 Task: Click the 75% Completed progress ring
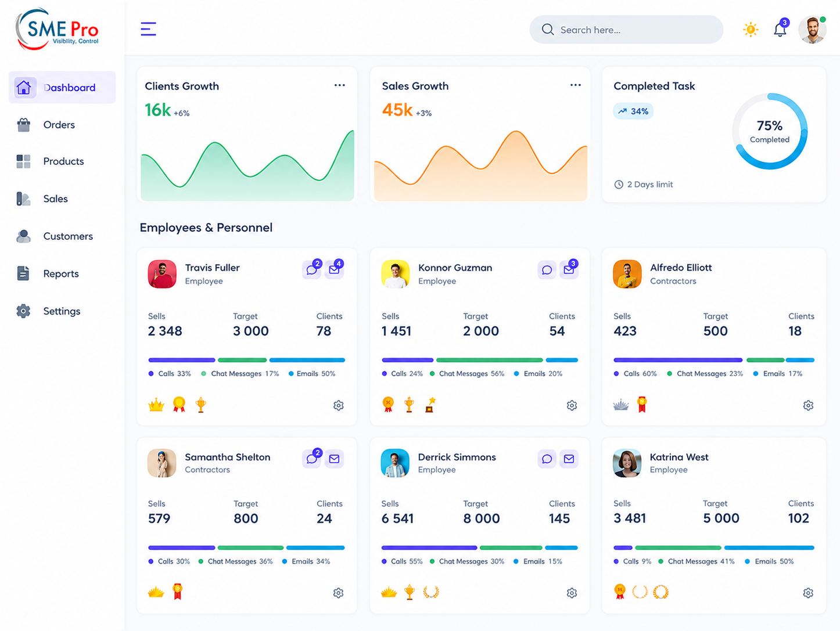coord(770,131)
